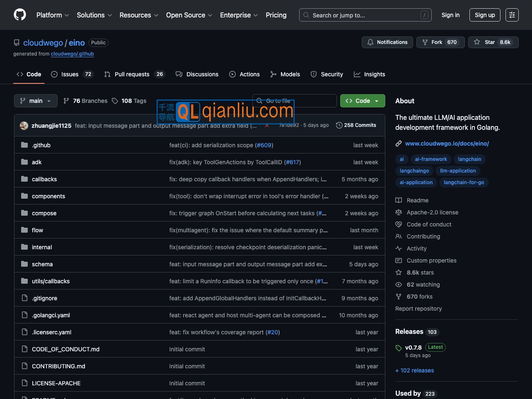Open the 258 Commits history
Image resolution: width=532 pixels, height=399 pixels.
click(x=356, y=125)
